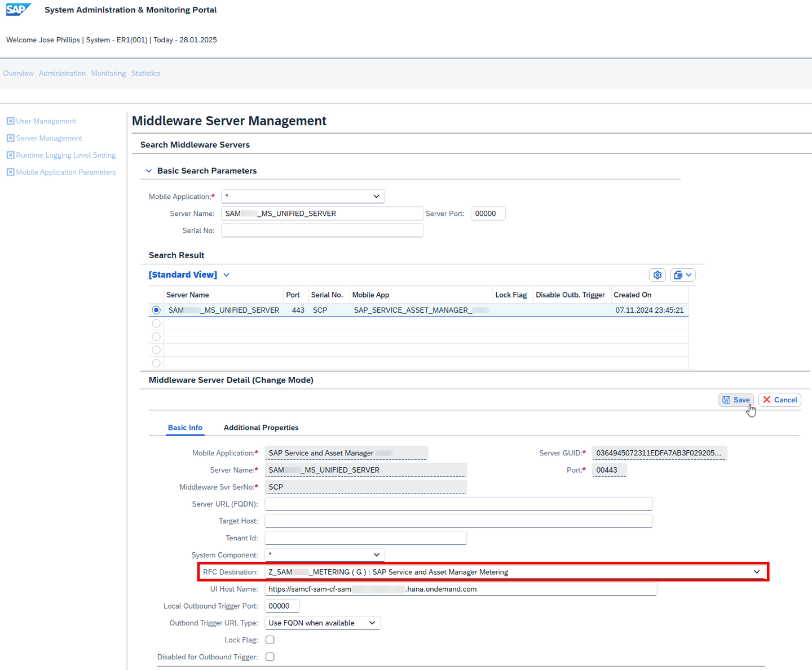
Task: Click the UI Host Name field
Action: (x=461, y=589)
